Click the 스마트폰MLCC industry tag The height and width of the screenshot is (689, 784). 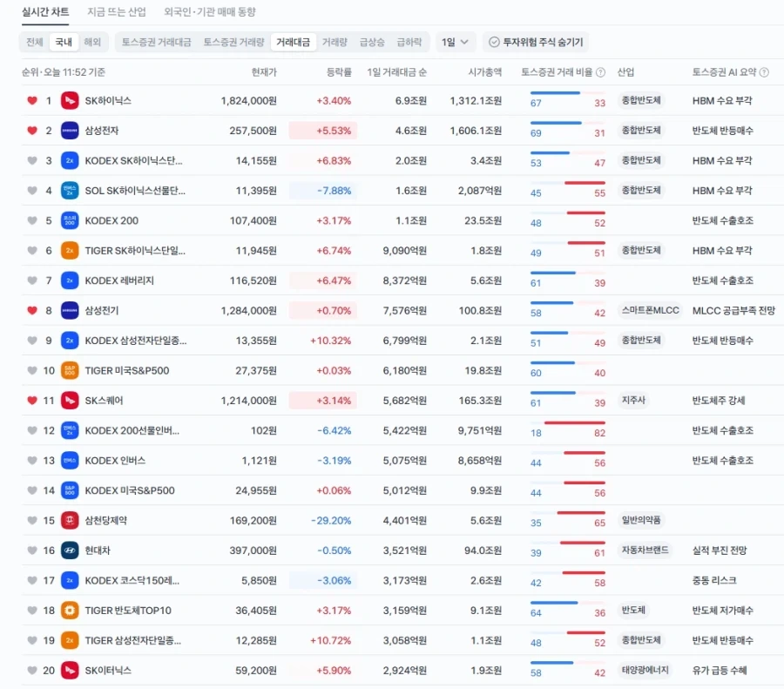pos(650,310)
